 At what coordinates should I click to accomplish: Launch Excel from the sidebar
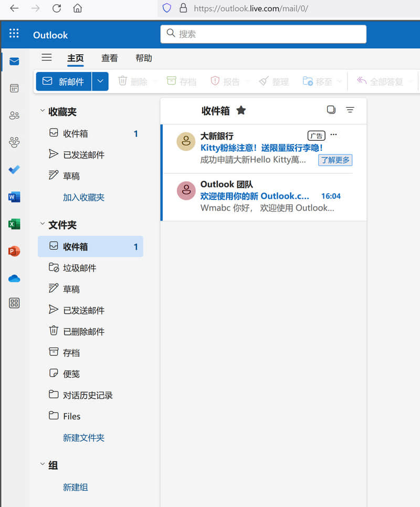14,224
